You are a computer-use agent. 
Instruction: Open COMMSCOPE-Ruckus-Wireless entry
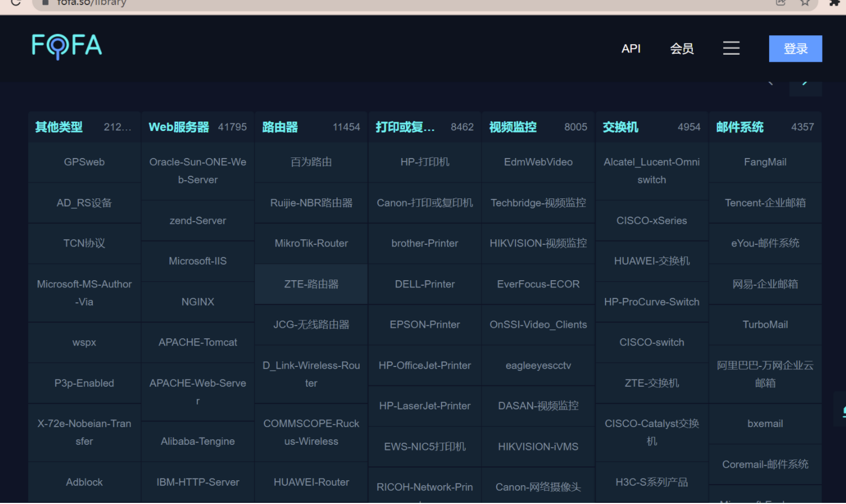coord(311,433)
